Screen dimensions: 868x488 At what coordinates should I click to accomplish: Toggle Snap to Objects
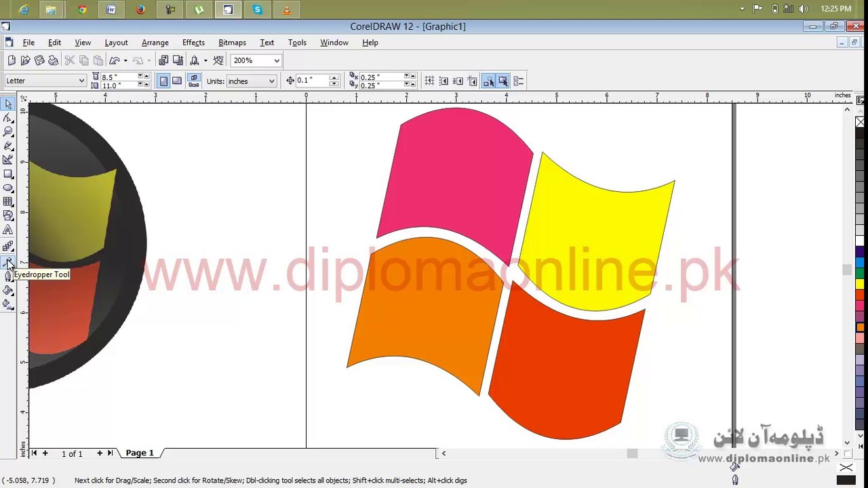pyautogui.click(x=458, y=81)
